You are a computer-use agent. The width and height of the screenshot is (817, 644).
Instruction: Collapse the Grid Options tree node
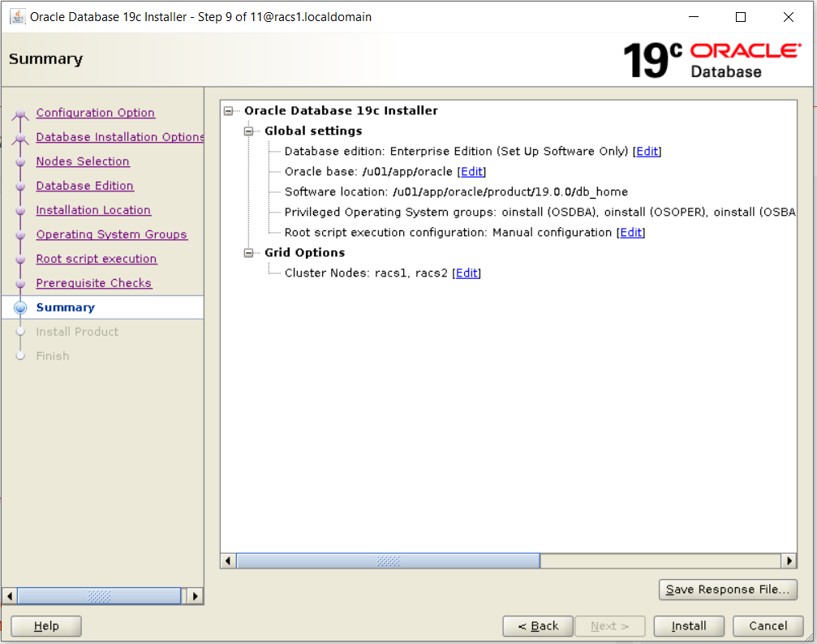coord(248,253)
